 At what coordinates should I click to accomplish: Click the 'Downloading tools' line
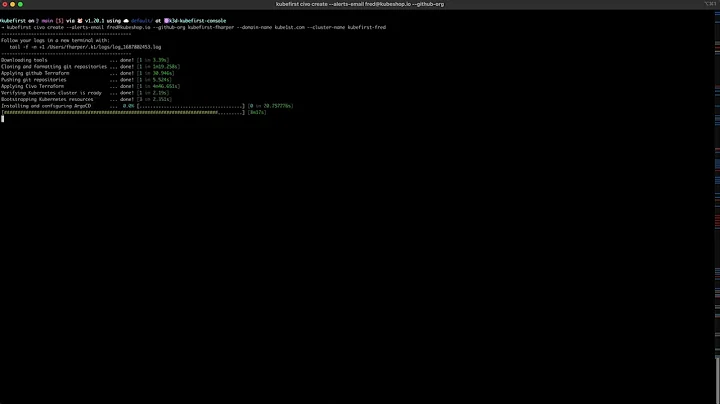coord(85,60)
